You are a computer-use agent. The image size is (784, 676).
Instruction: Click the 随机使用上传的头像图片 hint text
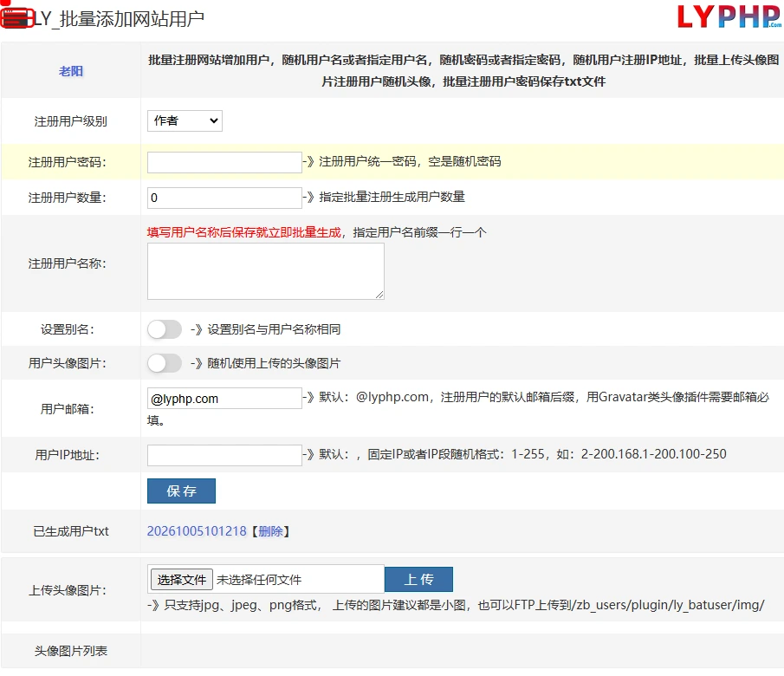pos(274,363)
